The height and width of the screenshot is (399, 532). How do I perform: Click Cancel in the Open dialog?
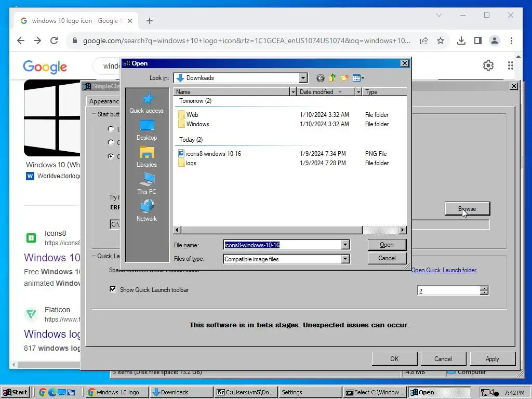(387, 258)
